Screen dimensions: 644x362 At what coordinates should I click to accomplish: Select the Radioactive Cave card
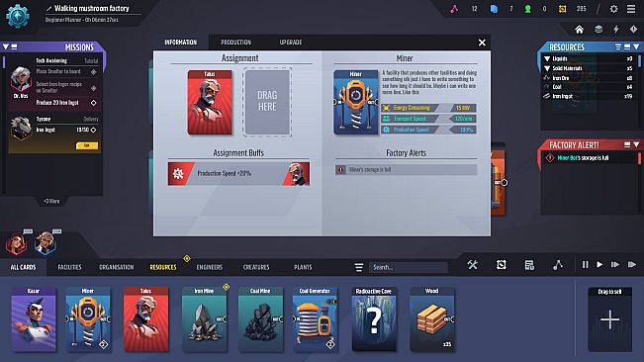(x=374, y=318)
